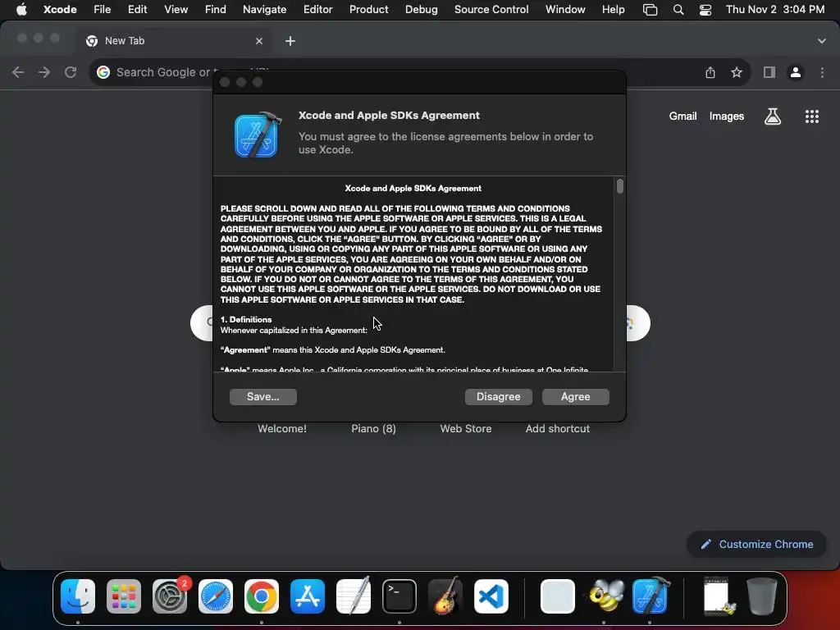Click Customize Chrome button
The width and height of the screenshot is (840, 630).
pos(756,545)
